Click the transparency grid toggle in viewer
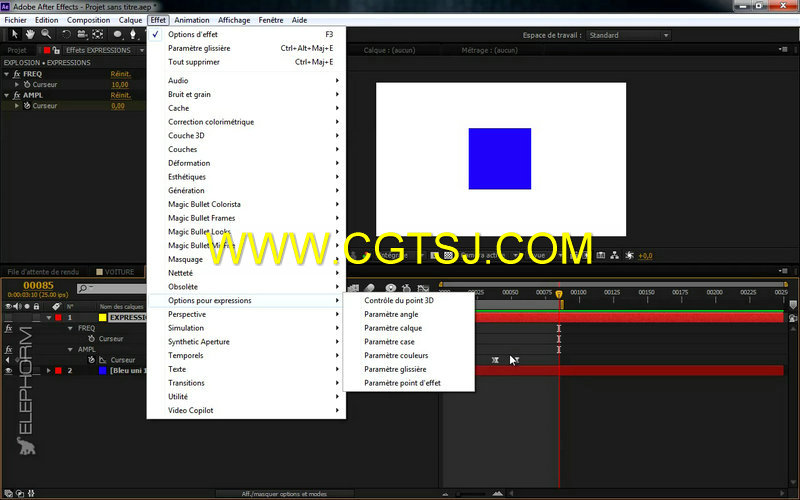Viewport: 800px width, 500px height. pyautogui.click(x=448, y=256)
